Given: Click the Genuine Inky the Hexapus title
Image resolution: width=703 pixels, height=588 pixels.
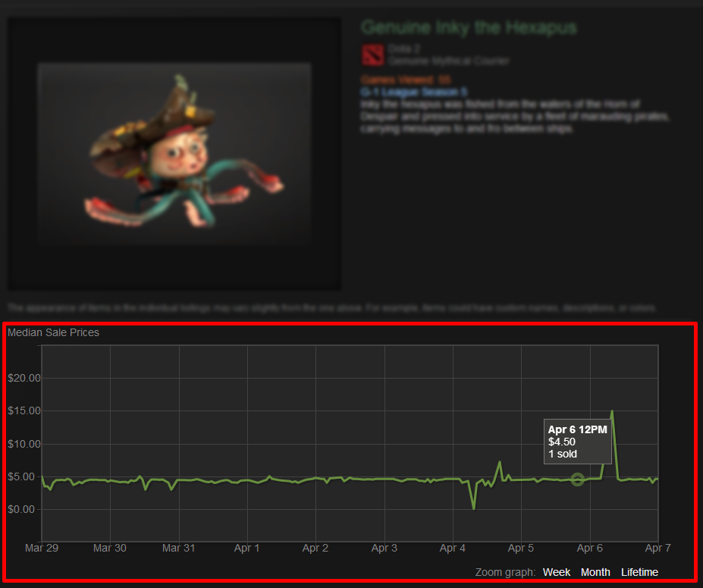Looking at the screenshot, I should [x=469, y=27].
